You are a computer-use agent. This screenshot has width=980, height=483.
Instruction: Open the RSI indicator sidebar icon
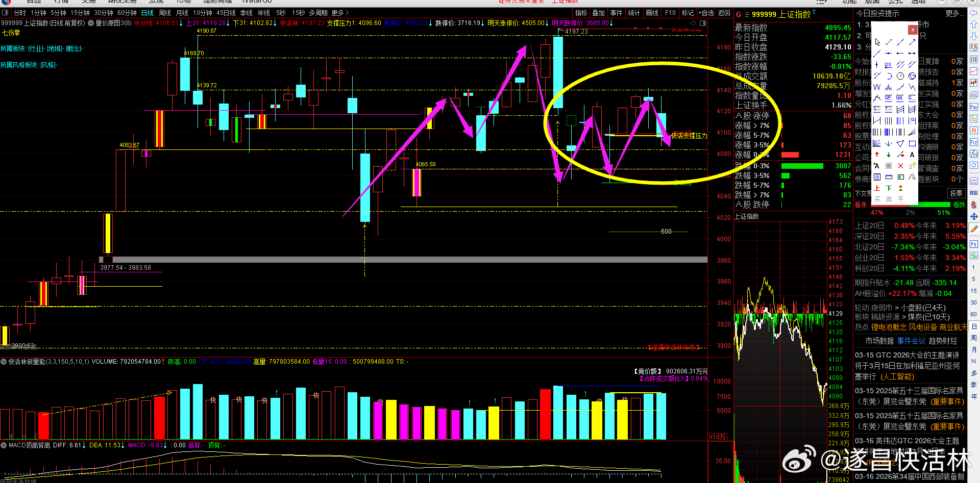pos(974,193)
